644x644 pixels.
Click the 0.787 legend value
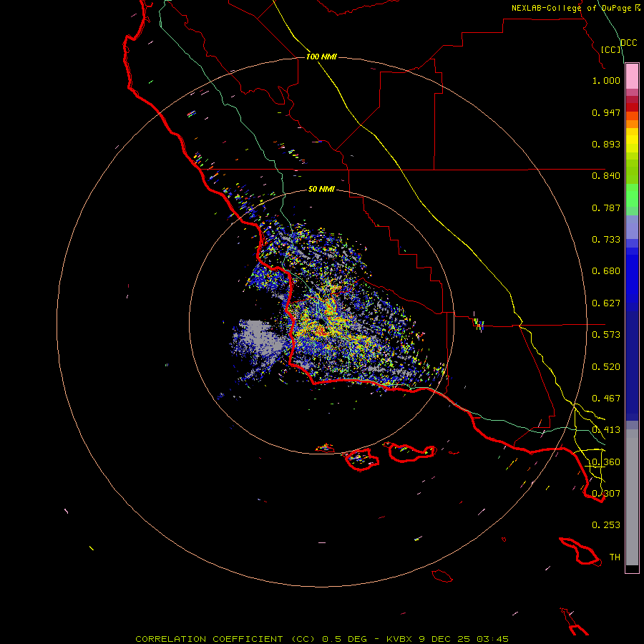(606, 208)
